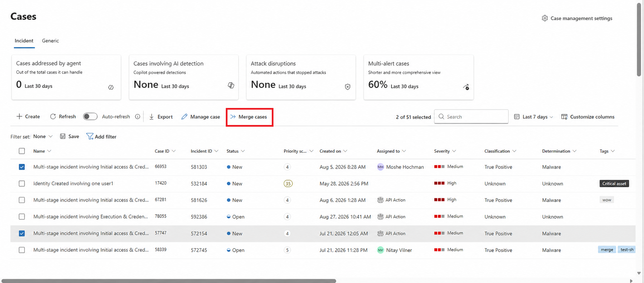Image resolution: width=644 pixels, height=283 pixels.
Task: Open the Last 7 days time range dropdown
Action: tap(534, 117)
